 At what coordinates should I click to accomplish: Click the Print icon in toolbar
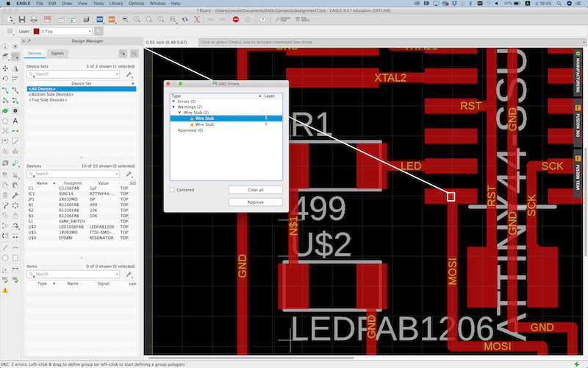coord(34,20)
